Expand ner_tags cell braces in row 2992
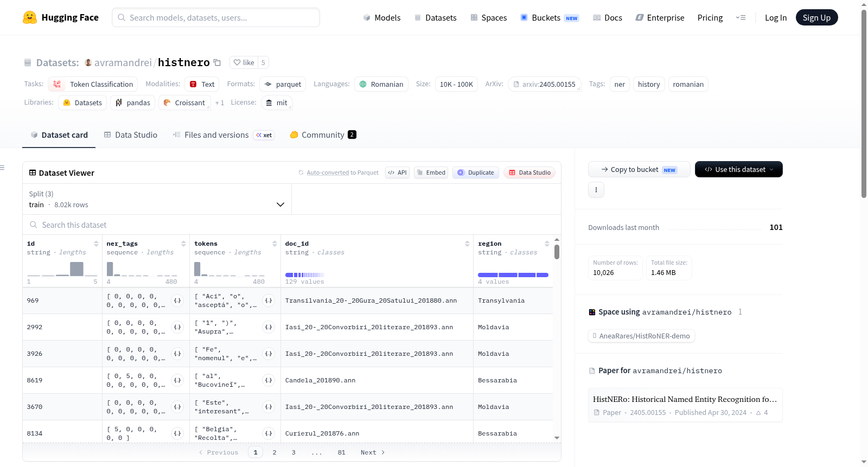868x467 pixels. pyautogui.click(x=177, y=327)
